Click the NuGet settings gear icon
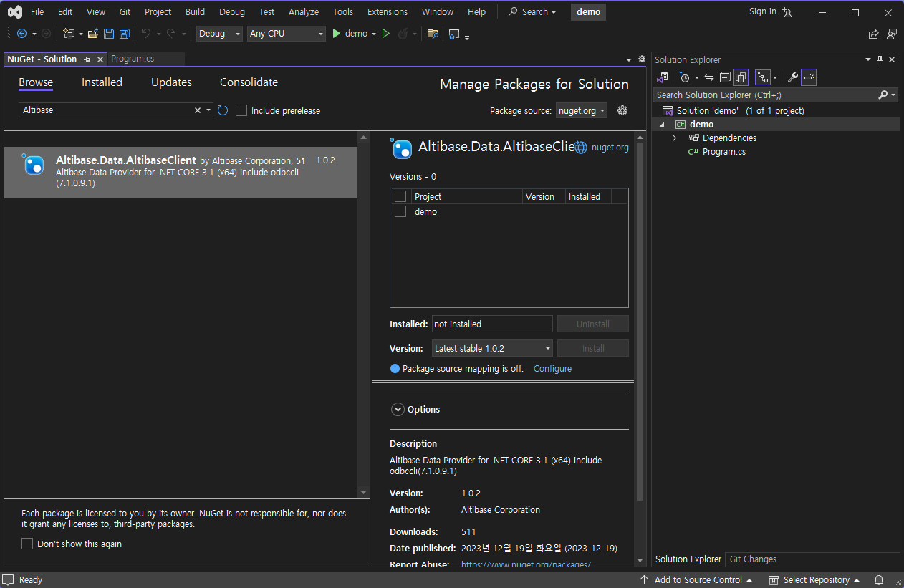 (622, 110)
